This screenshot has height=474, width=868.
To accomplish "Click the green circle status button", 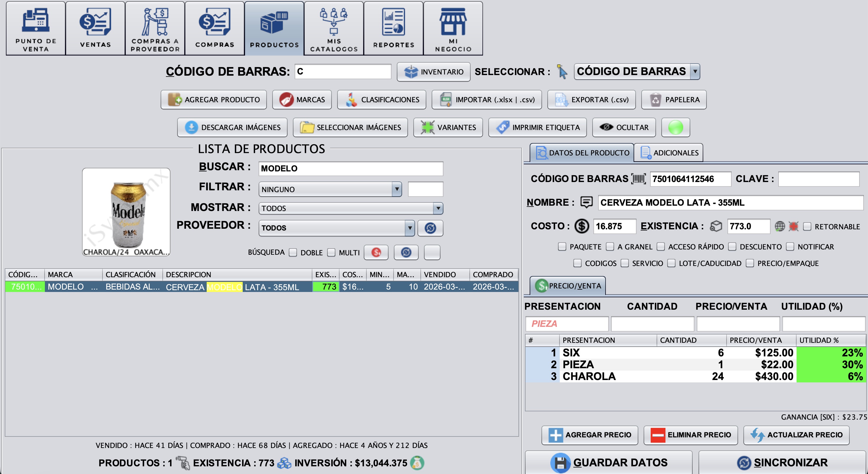I will coord(675,127).
